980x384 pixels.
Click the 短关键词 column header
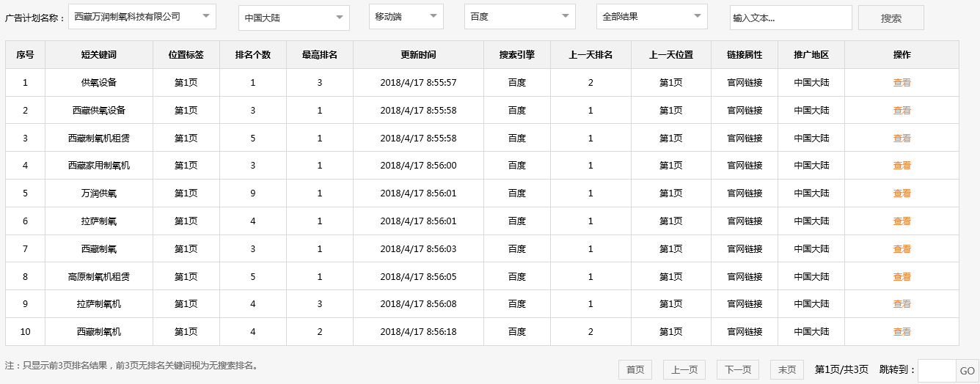click(x=99, y=55)
